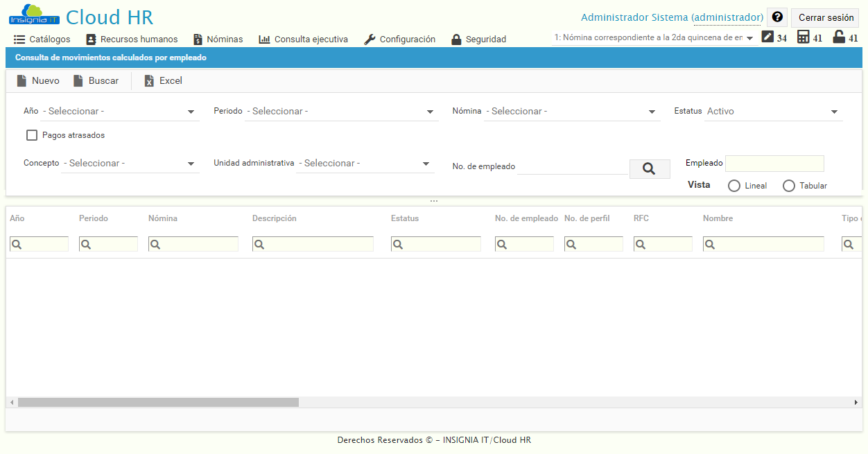The height and width of the screenshot is (454, 868).
Task: Open the help question mark icon
Action: 777,17
